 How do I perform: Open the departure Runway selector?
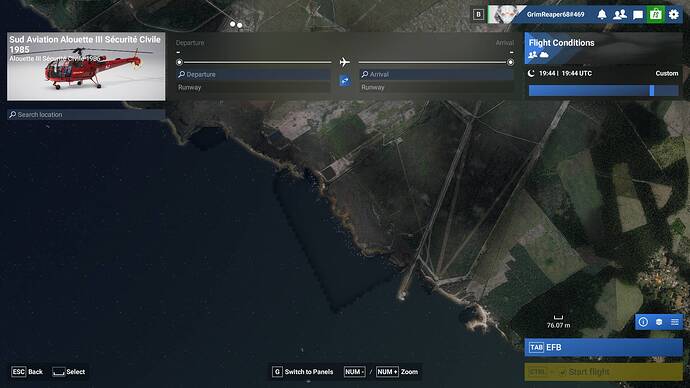(253, 87)
